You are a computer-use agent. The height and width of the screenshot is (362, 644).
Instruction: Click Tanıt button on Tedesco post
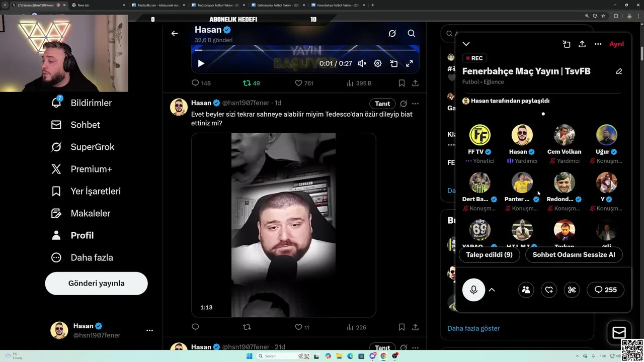click(382, 104)
